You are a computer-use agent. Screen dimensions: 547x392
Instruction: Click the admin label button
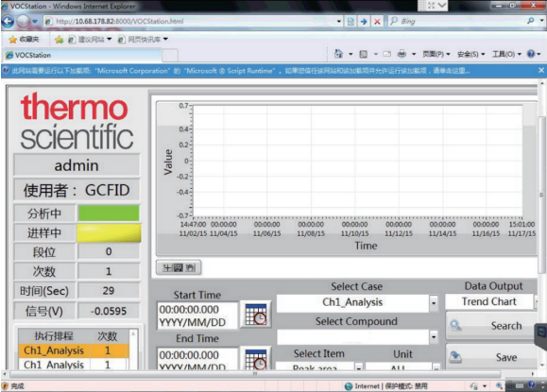[x=77, y=165]
